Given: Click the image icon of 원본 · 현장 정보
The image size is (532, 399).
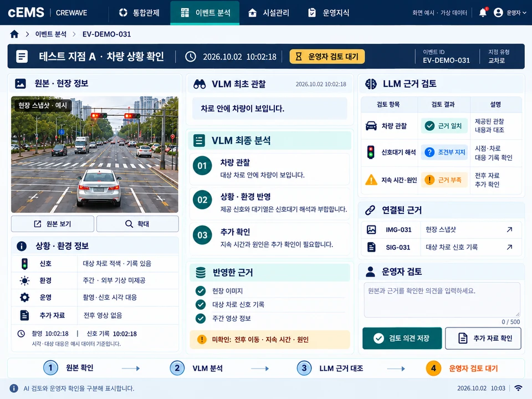Looking at the screenshot, I should [21, 84].
